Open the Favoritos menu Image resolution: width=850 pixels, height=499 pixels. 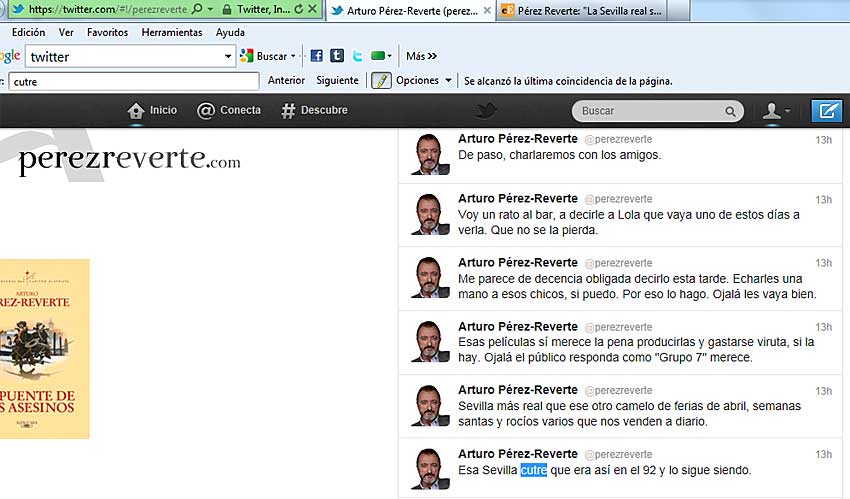[x=107, y=32]
